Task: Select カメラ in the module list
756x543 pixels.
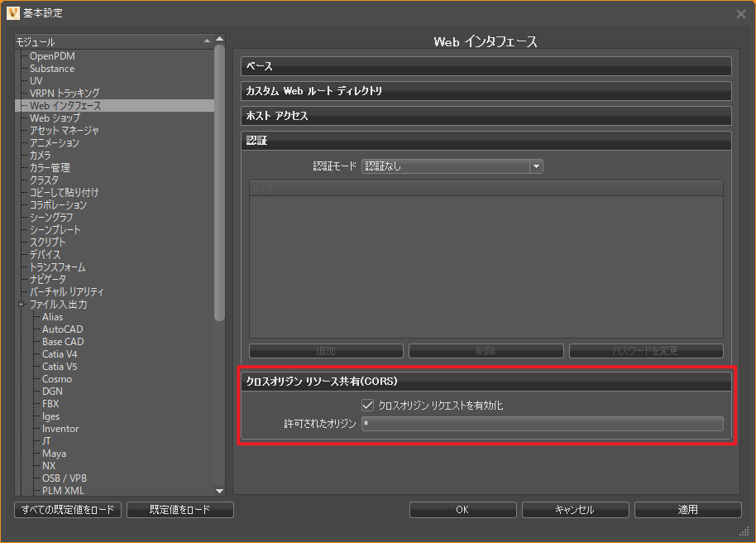Action: coord(45,155)
